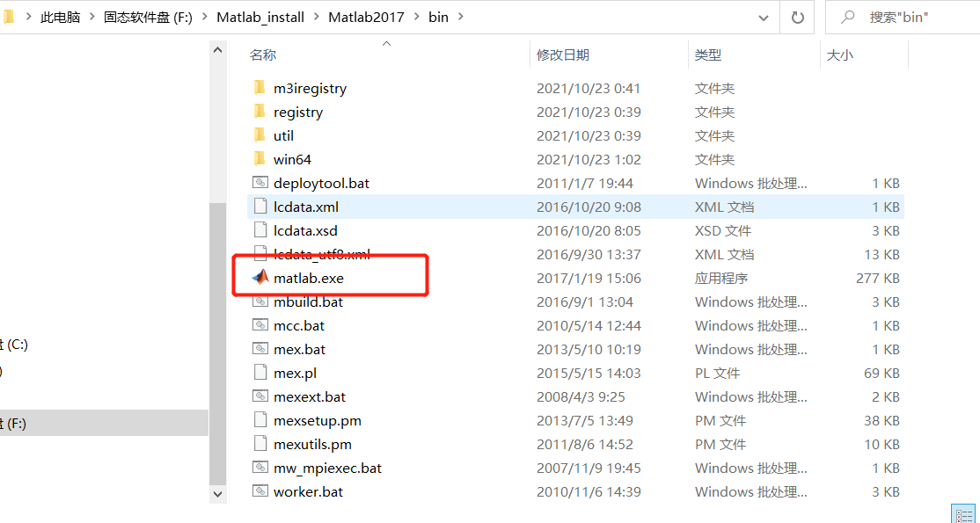Click the 277 KB size cell
Viewport: 980px width, 523px height.
[877, 278]
